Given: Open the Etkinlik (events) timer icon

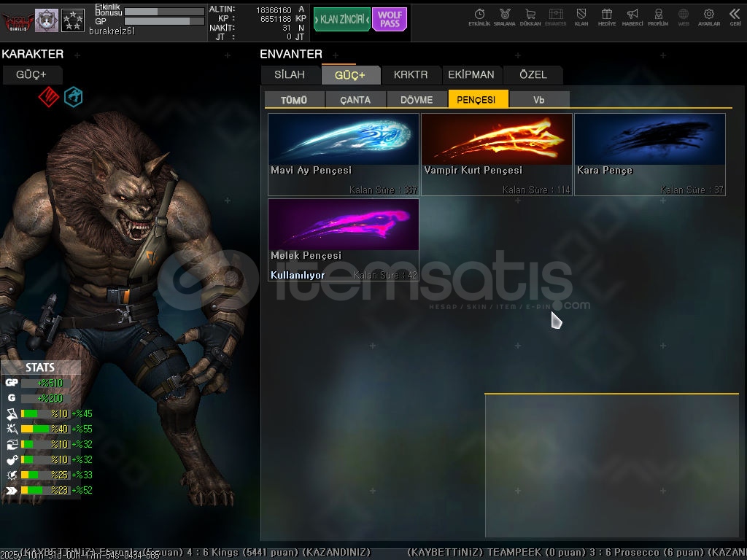Looking at the screenshot, I should click(479, 17).
